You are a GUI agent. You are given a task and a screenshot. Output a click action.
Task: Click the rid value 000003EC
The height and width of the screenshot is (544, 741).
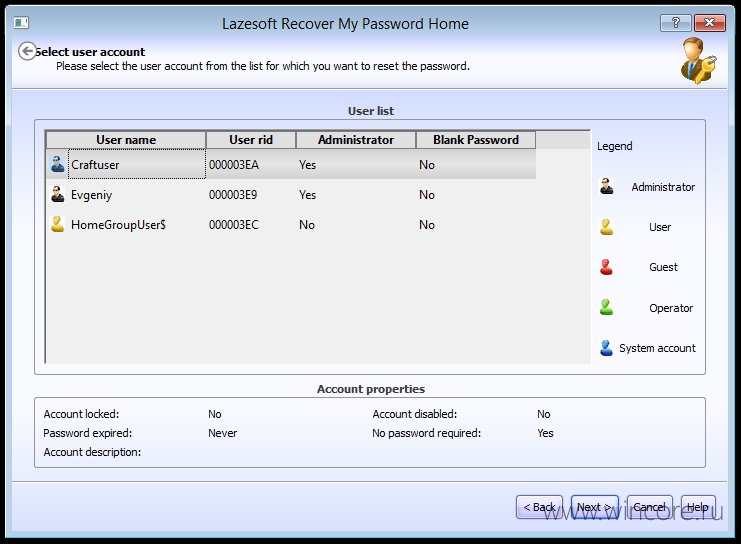(x=234, y=225)
